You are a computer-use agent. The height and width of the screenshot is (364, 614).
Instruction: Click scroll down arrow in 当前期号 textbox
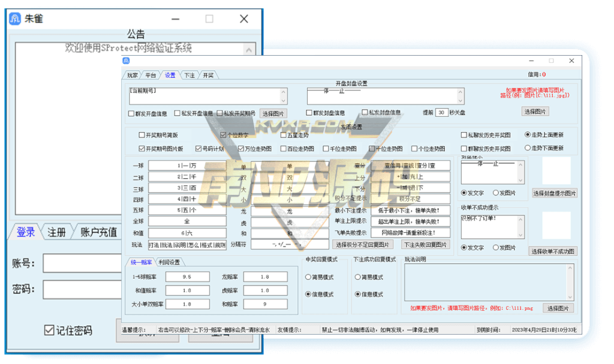[284, 101]
